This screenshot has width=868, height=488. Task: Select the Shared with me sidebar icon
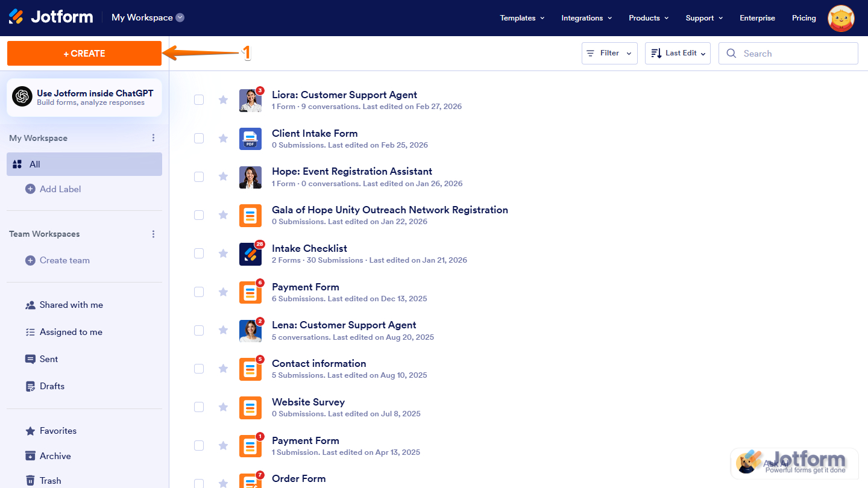pos(31,304)
